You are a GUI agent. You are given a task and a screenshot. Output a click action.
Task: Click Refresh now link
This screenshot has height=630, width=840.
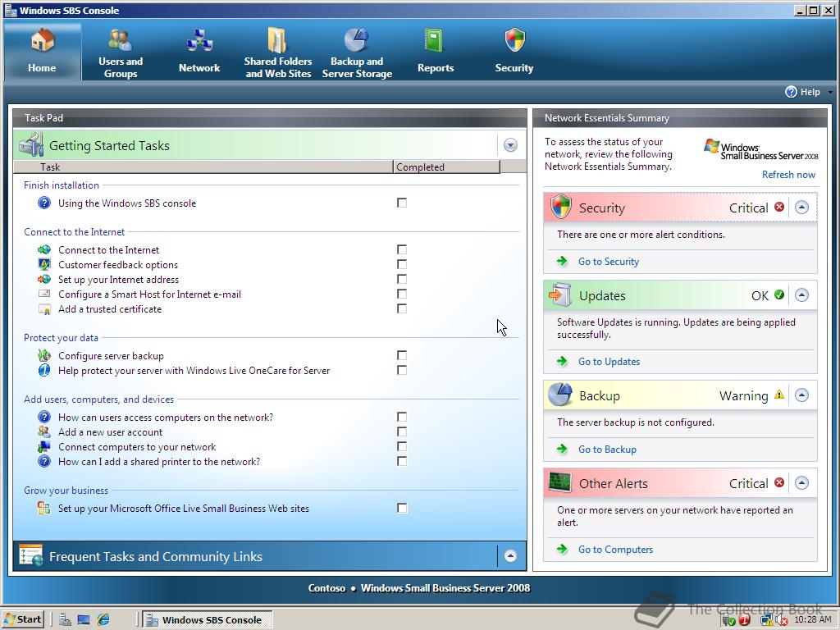788,175
